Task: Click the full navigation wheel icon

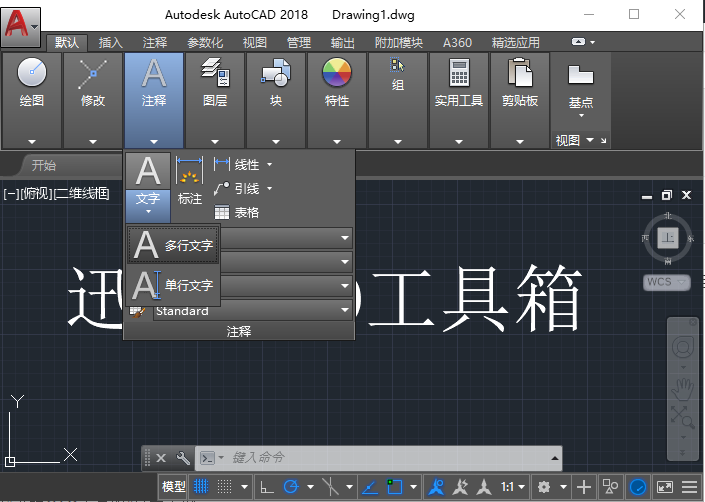Action: pyautogui.click(x=683, y=347)
